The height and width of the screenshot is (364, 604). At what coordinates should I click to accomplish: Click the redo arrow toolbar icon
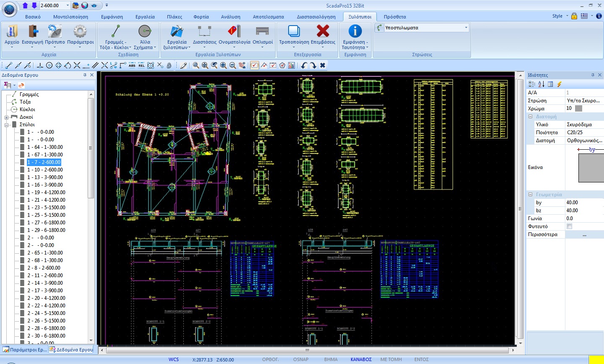(x=313, y=65)
